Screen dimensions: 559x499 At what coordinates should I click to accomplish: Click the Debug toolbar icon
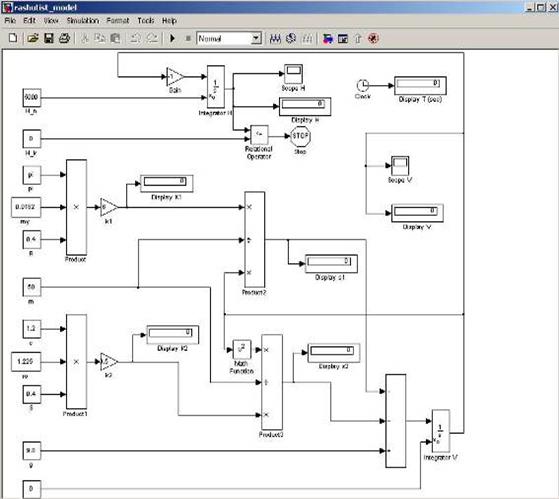coord(373,38)
